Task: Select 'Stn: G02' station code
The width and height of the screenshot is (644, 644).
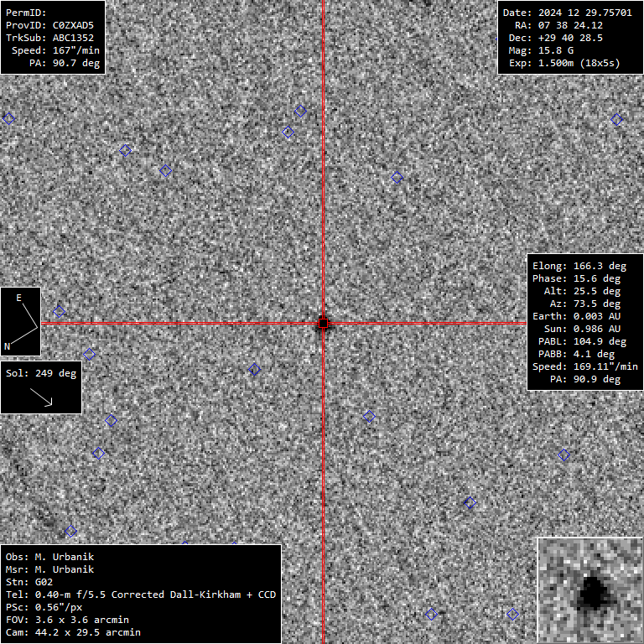Action: [x=29, y=582]
